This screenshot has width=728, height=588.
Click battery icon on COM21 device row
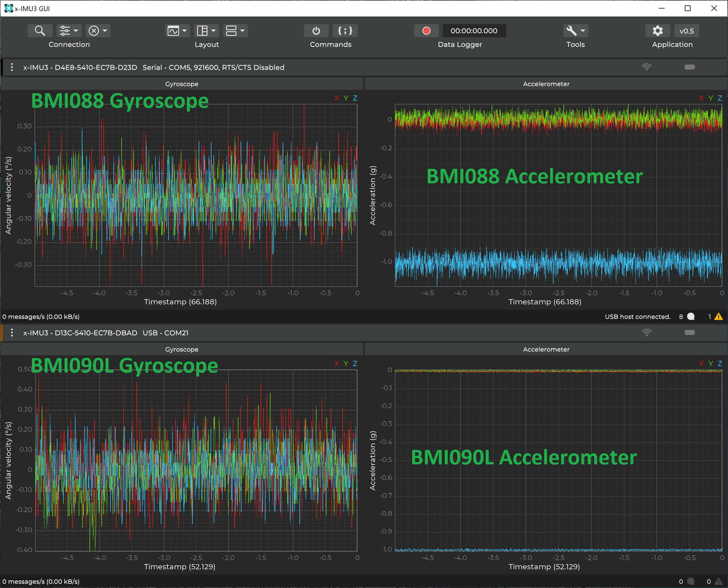coord(690,333)
